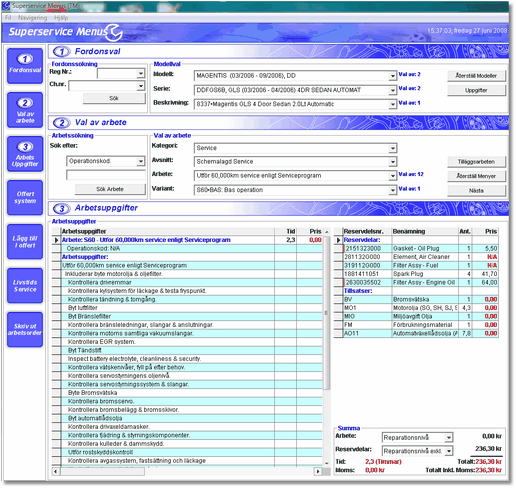Click the Benämning column header
The height and width of the screenshot is (488, 516).
tap(425, 231)
